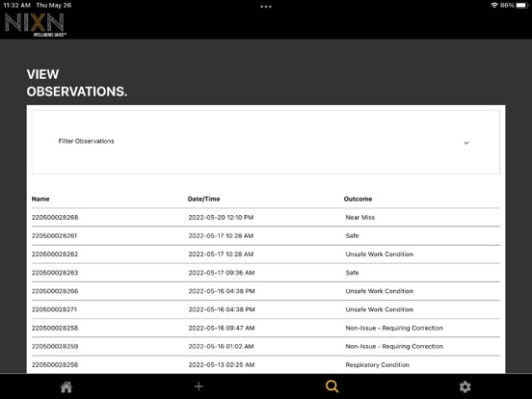Tap the Wi-Fi status icon
The width and height of the screenshot is (532, 399).
tap(494, 6)
